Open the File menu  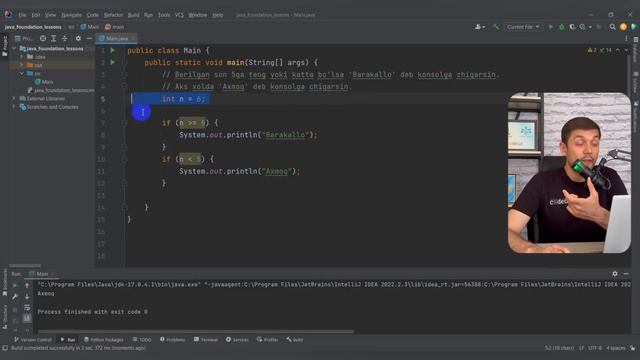tap(22, 15)
